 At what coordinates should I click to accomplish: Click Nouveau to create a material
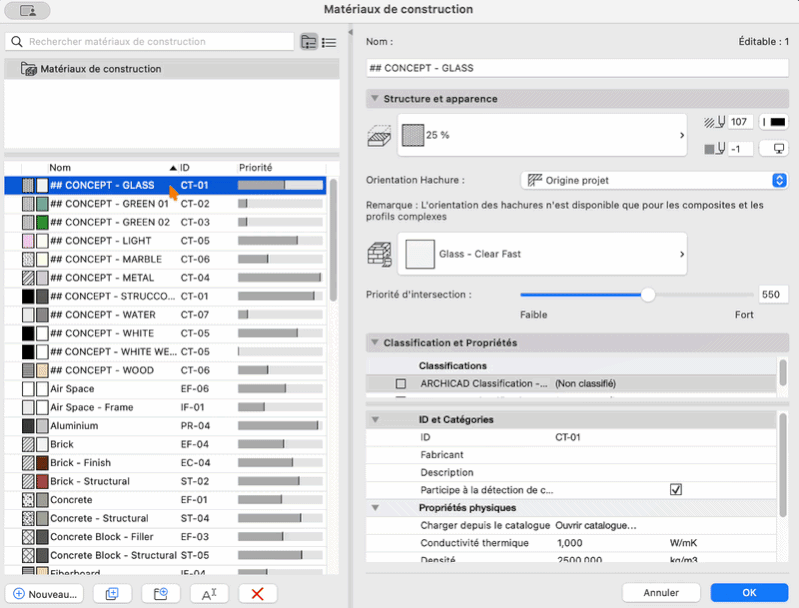pyautogui.click(x=44, y=594)
